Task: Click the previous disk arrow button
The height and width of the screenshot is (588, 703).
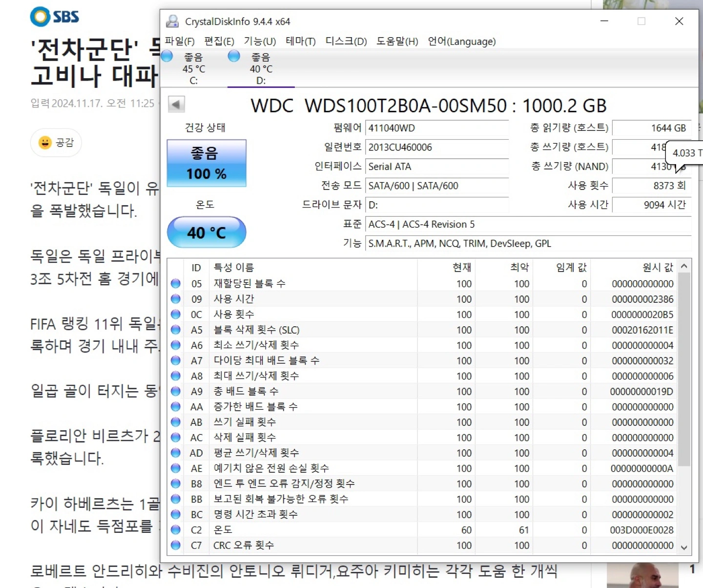Action: [176, 104]
